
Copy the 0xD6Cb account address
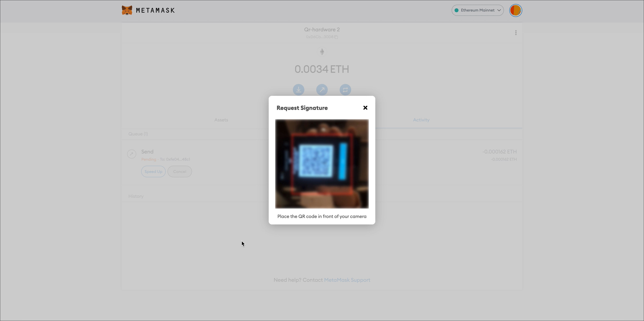click(x=336, y=37)
